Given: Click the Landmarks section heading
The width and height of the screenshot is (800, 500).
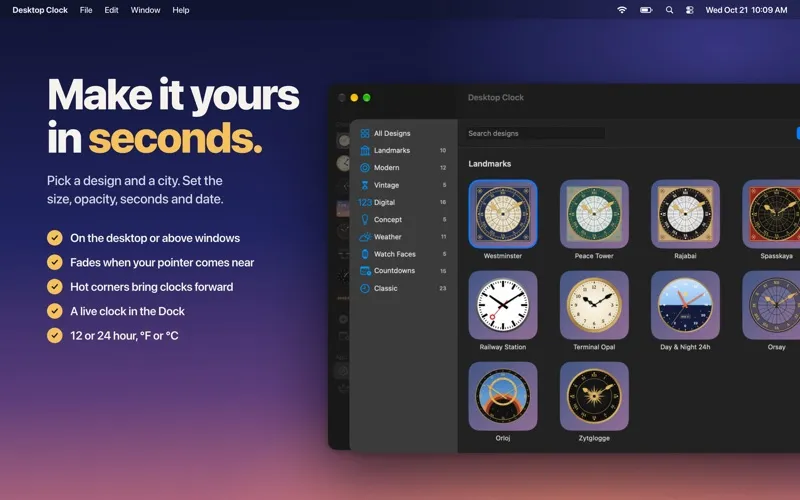Looking at the screenshot, I should tap(489, 164).
